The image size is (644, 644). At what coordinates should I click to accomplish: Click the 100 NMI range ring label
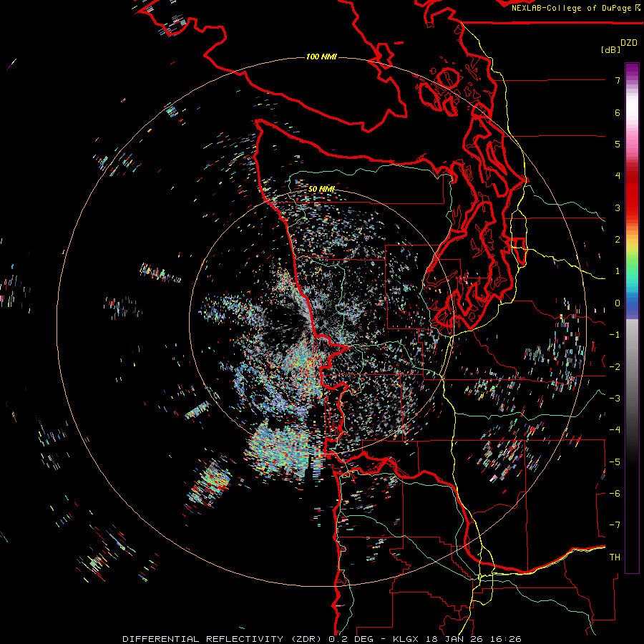321,57
